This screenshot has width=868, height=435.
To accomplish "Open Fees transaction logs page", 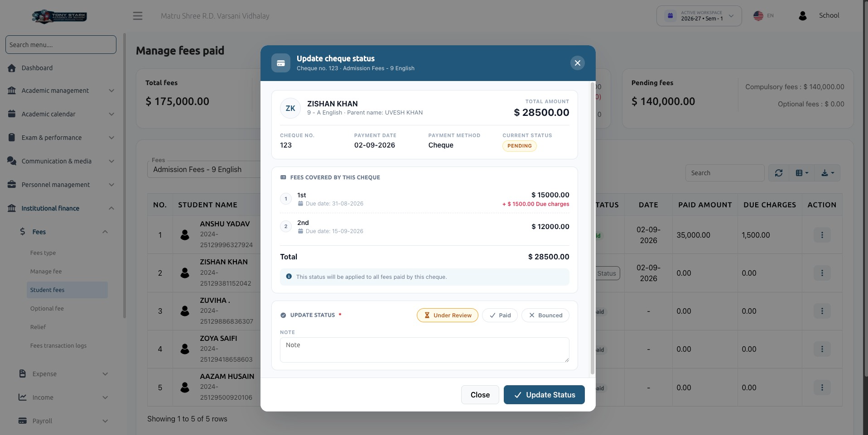I will (x=58, y=346).
